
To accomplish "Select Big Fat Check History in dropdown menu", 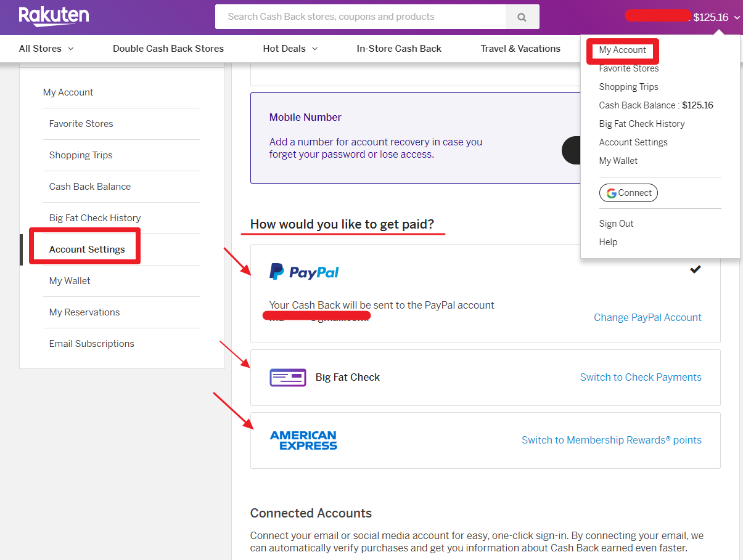I will [x=642, y=124].
